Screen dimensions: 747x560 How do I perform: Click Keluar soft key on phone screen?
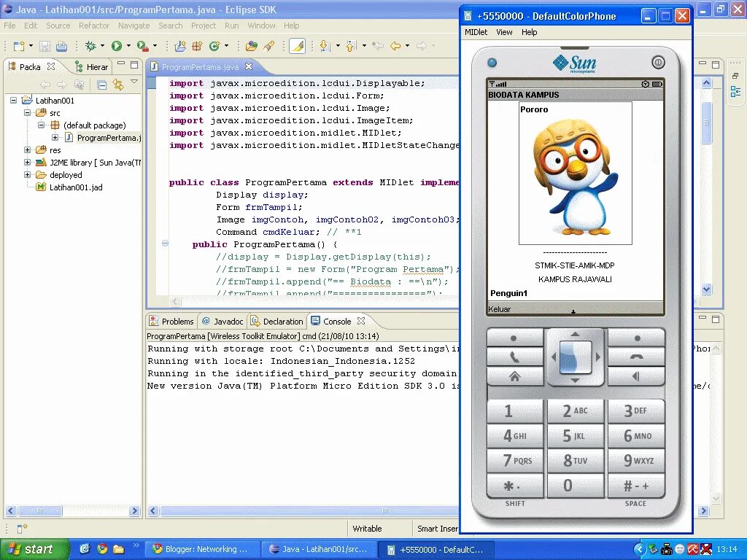coord(499,309)
